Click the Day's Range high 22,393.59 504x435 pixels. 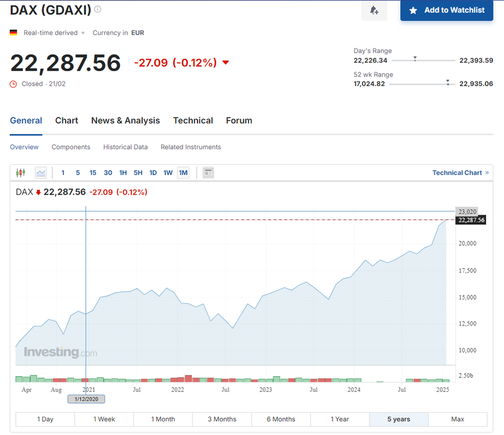[476, 60]
